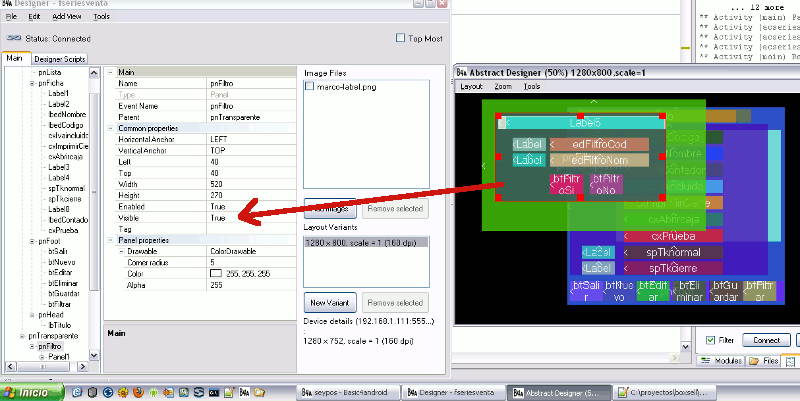Collapse the Panel properties section

[110, 240]
